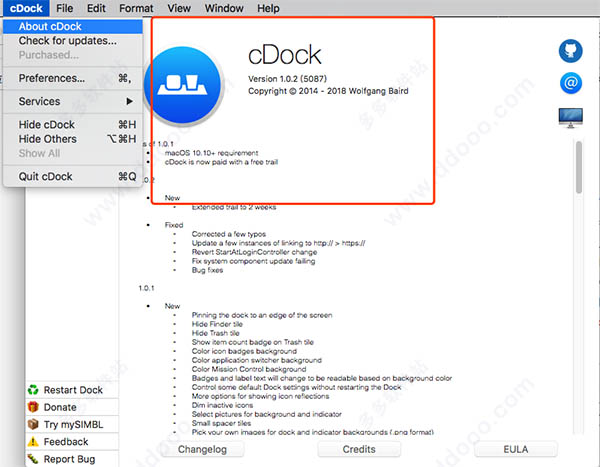Click Feedback sidebar item

[x=72, y=441]
